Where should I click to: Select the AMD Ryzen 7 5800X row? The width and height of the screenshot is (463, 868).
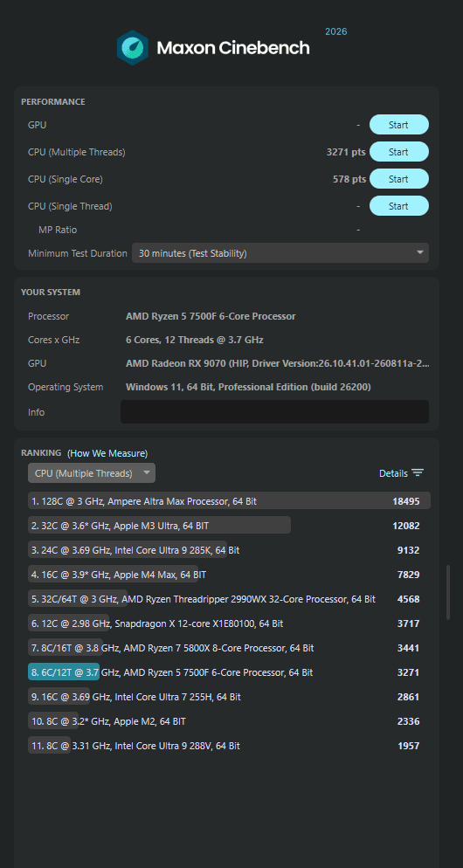click(229, 648)
